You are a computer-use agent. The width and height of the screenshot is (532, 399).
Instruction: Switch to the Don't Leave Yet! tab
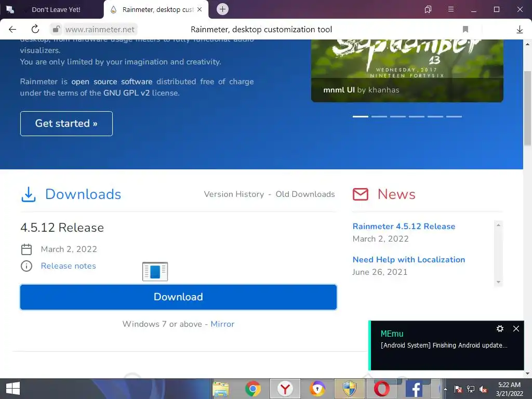(56, 9)
